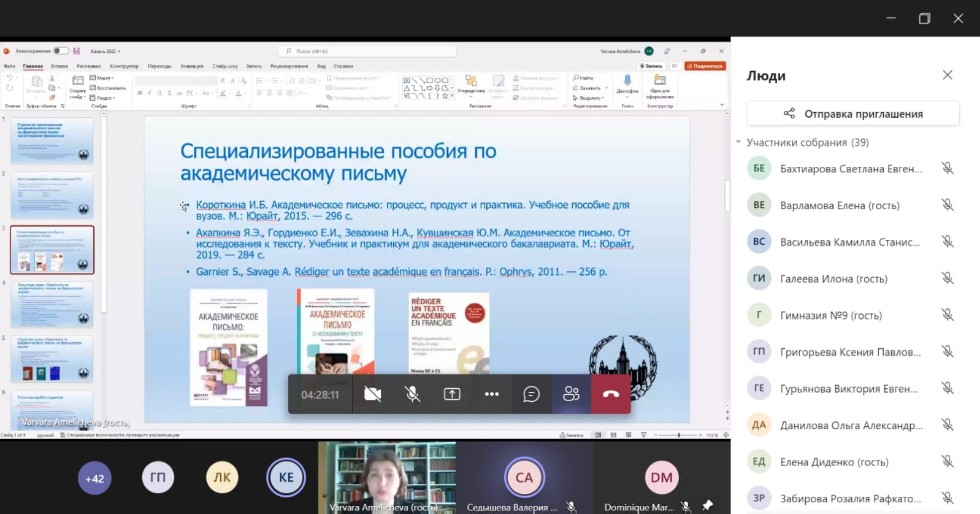The width and height of the screenshot is (980, 514).
Task: Click the share content icon
Action: pyautogui.click(x=452, y=394)
